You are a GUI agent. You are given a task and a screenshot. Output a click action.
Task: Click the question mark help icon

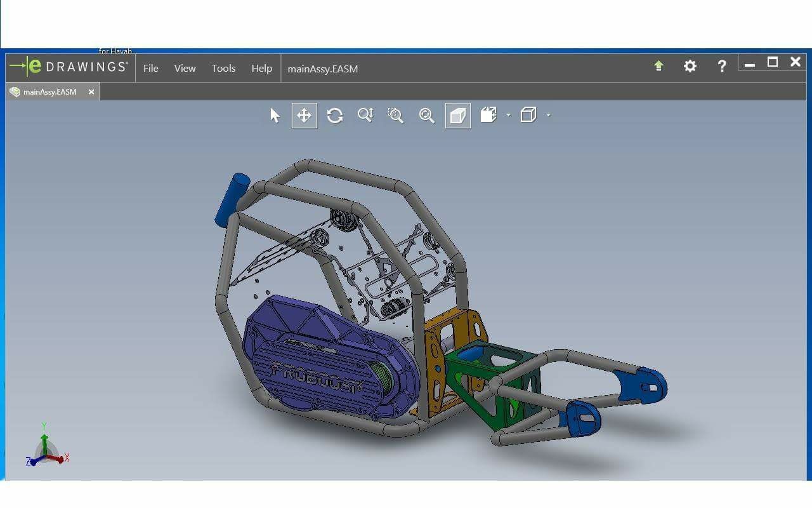[721, 66]
